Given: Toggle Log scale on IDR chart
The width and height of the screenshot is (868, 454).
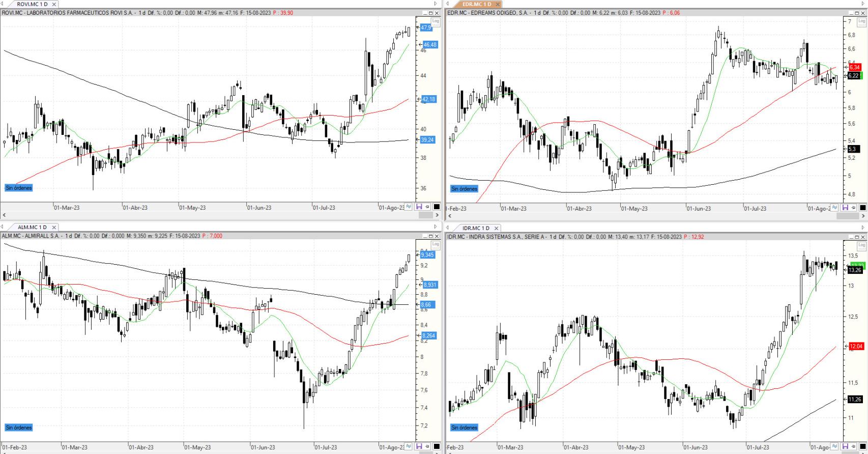Looking at the screenshot, I should click(x=861, y=245).
